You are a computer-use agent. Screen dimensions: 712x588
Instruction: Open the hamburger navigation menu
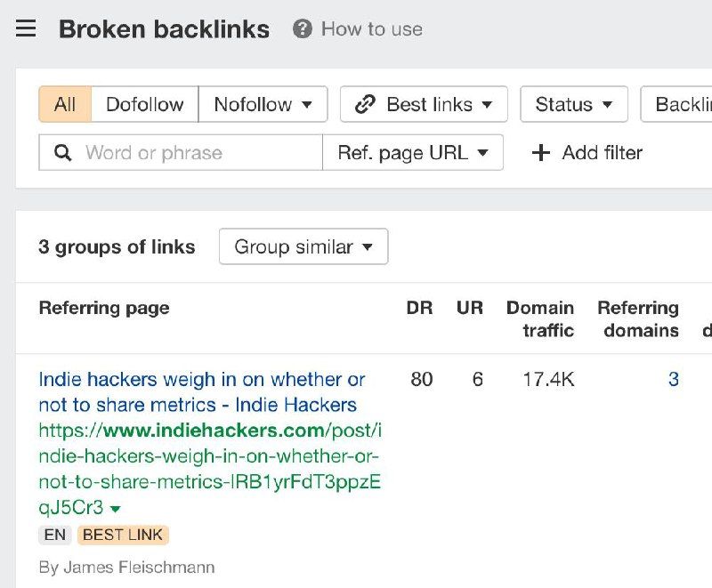point(26,28)
